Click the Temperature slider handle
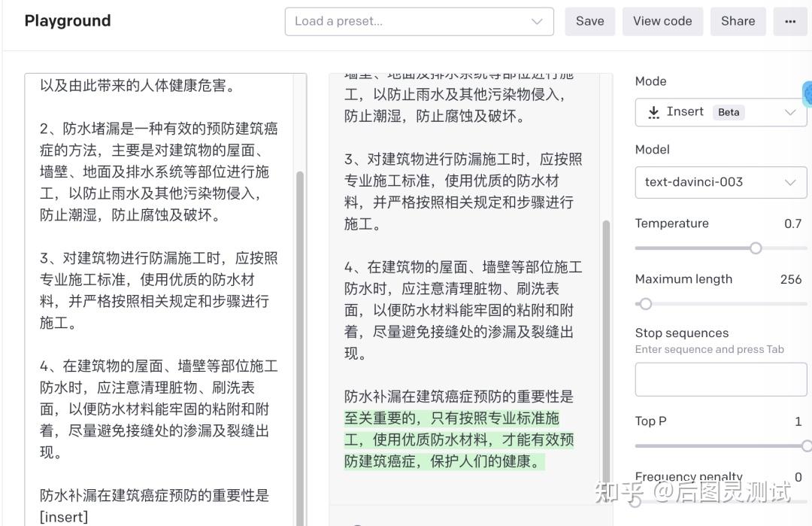Screen dimensions: 812x526 [x=756, y=248]
